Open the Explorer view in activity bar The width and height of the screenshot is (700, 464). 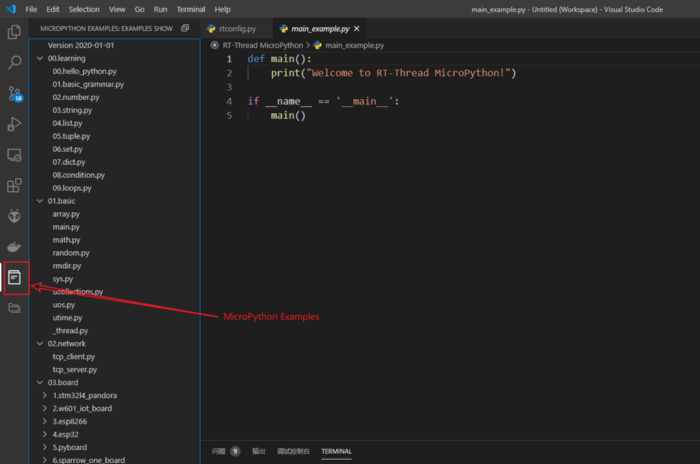(14, 32)
